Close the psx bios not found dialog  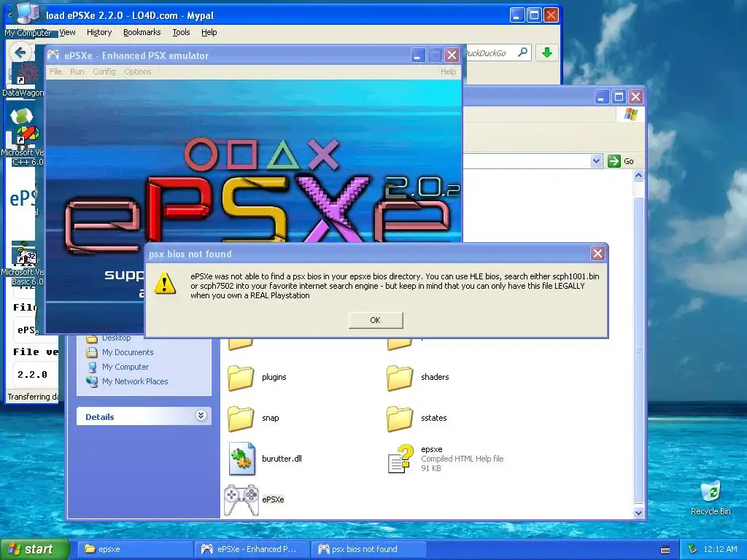(597, 253)
